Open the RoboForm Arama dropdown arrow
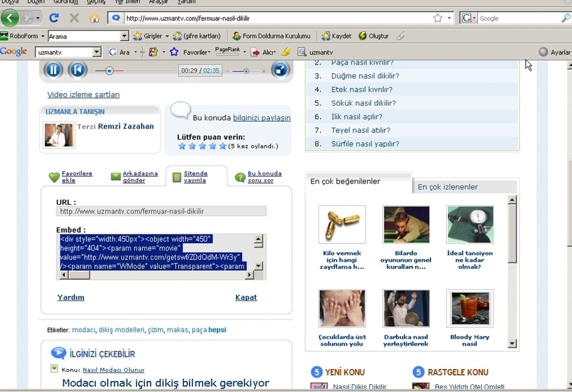This screenshot has width=572, height=392. [125, 36]
